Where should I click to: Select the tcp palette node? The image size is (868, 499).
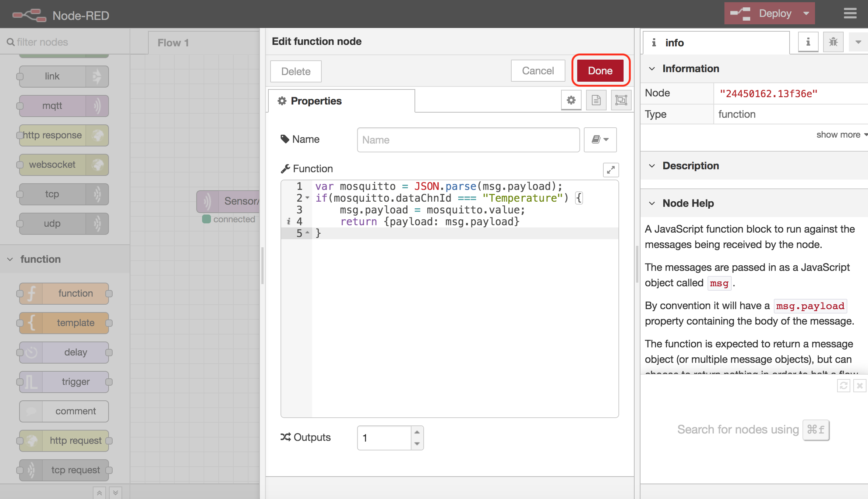[x=64, y=194]
